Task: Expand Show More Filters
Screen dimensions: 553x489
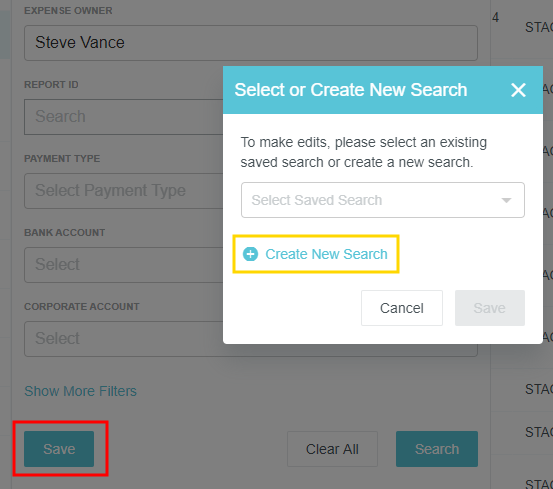Action: [80, 391]
